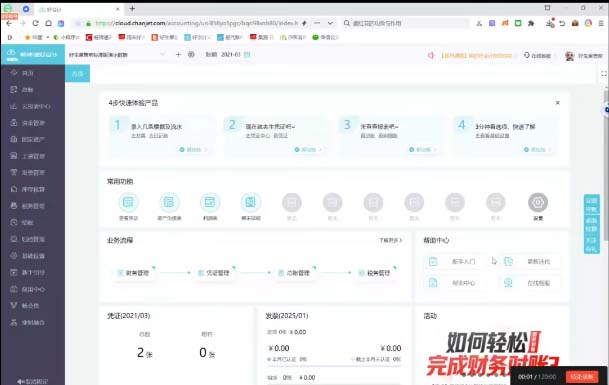Expand 了解更多 in business process panel

tap(390, 240)
